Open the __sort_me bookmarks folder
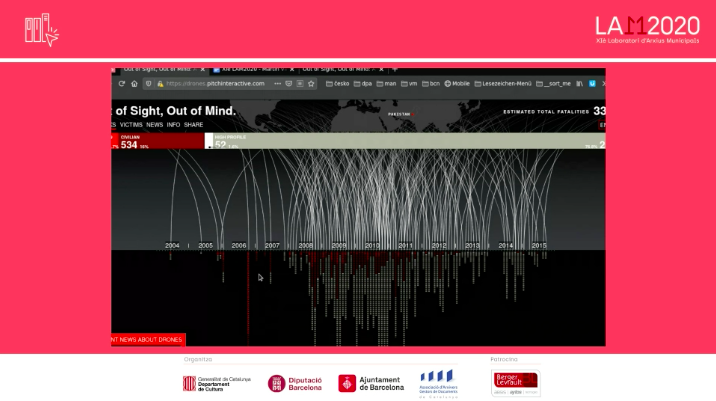 [x=554, y=84]
